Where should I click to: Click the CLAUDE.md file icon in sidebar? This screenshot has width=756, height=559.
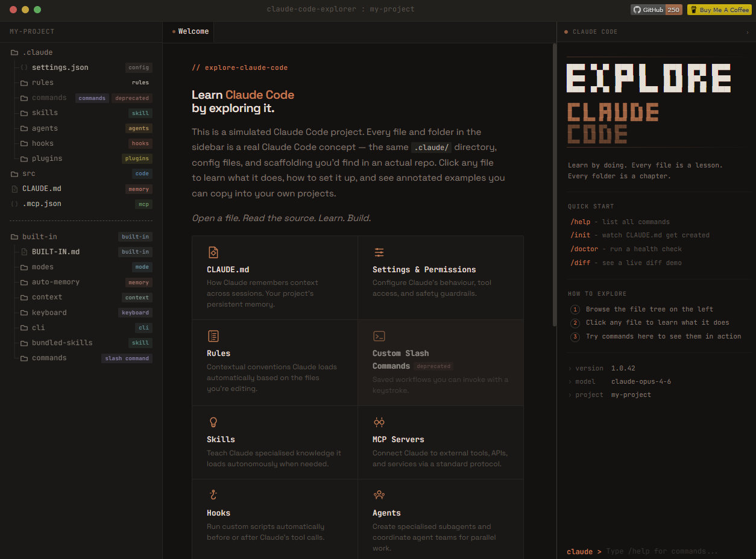point(14,189)
